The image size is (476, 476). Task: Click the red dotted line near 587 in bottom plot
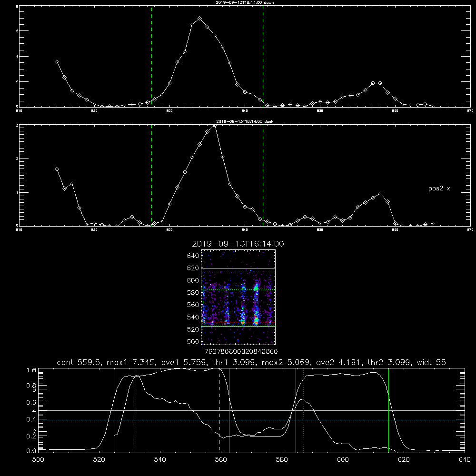pyautogui.click(x=303, y=410)
